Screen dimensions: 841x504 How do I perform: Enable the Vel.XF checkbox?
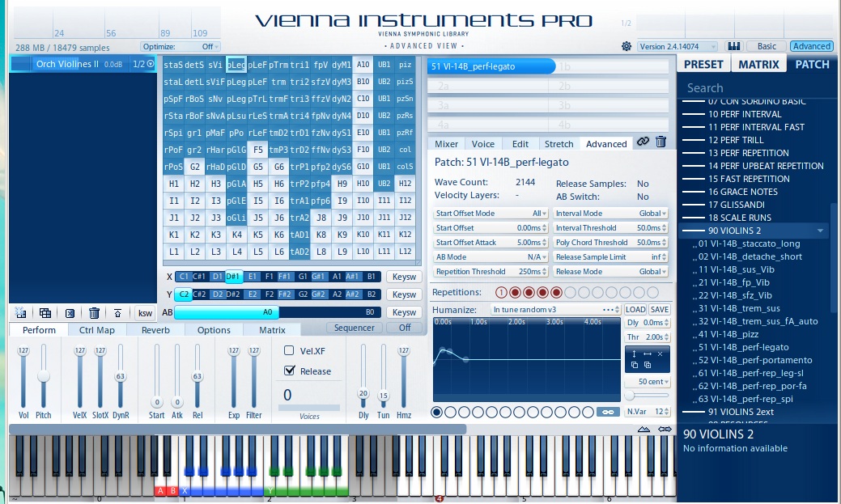tap(289, 350)
